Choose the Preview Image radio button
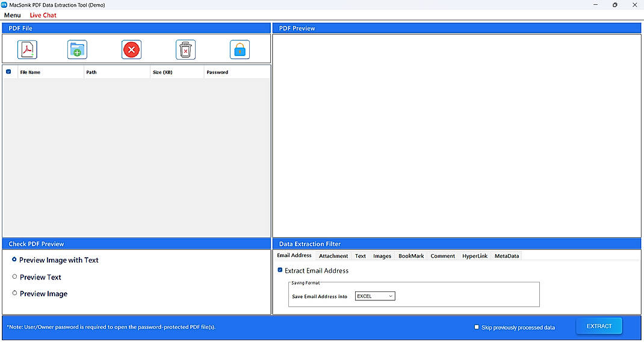The width and height of the screenshot is (644, 342). click(x=14, y=293)
